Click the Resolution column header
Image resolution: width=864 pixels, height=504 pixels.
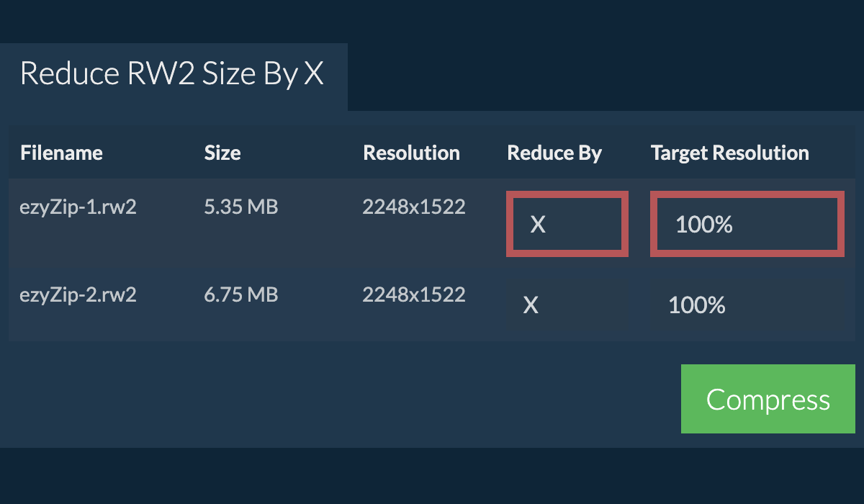click(x=411, y=153)
